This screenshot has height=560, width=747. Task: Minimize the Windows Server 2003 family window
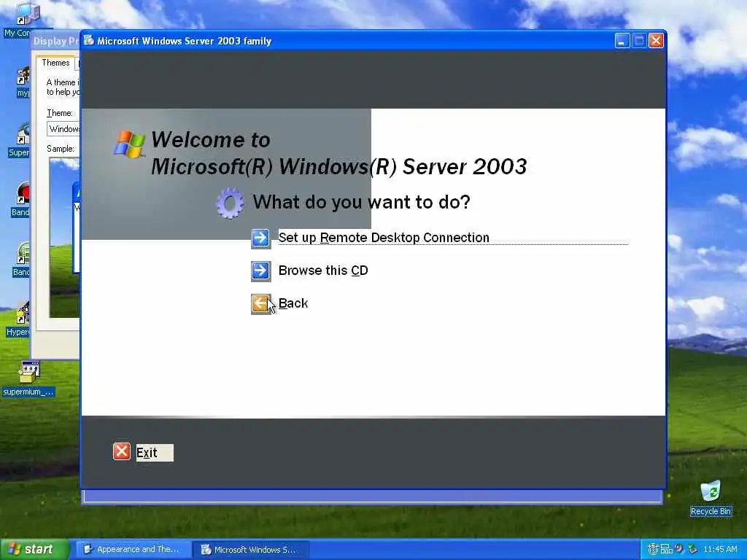(x=622, y=41)
